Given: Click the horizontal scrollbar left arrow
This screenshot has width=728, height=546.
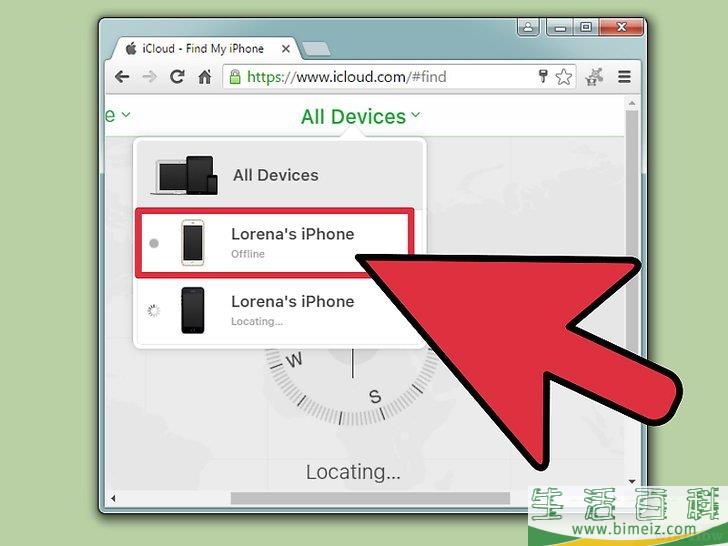Looking at the screenshot, I should [x=113, y=499].
